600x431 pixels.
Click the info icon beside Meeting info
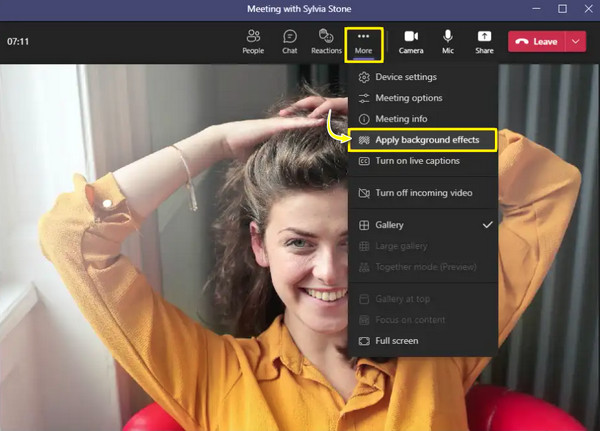pos(364,119)
